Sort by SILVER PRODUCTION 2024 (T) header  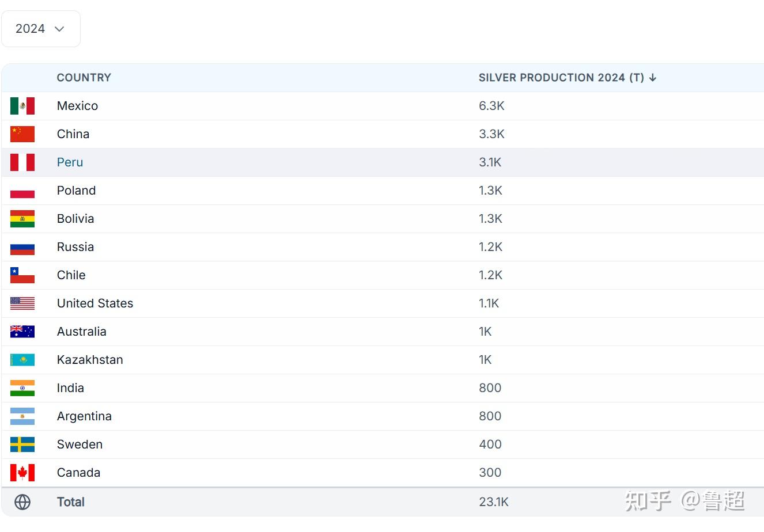click(x=561, y=78)
